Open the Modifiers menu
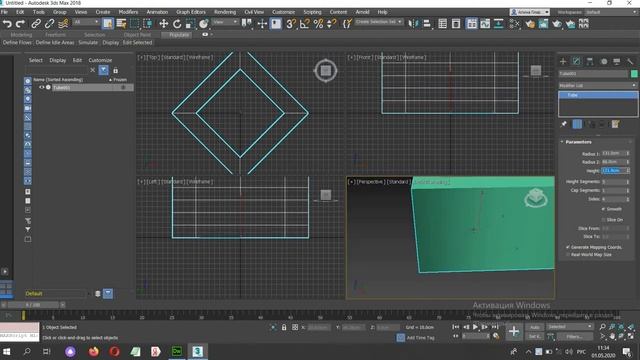The image size is (640, 360). click(x=128, y=12)
